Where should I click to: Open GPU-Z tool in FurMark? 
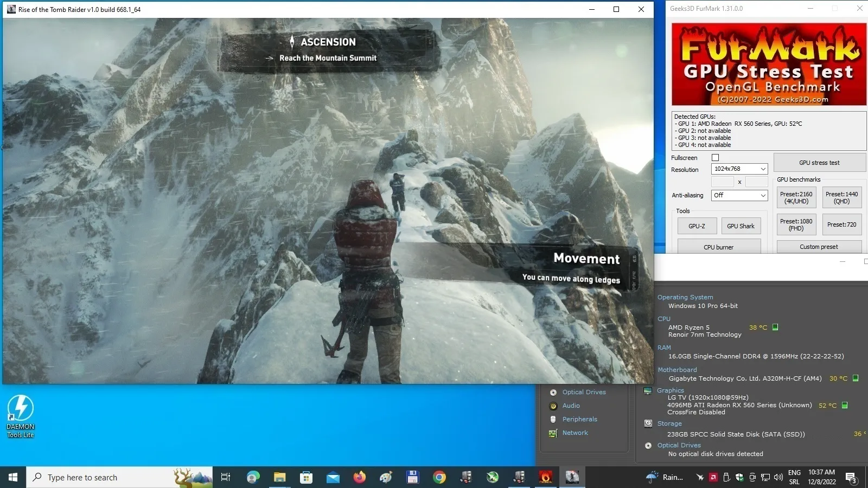click(697, 226)
